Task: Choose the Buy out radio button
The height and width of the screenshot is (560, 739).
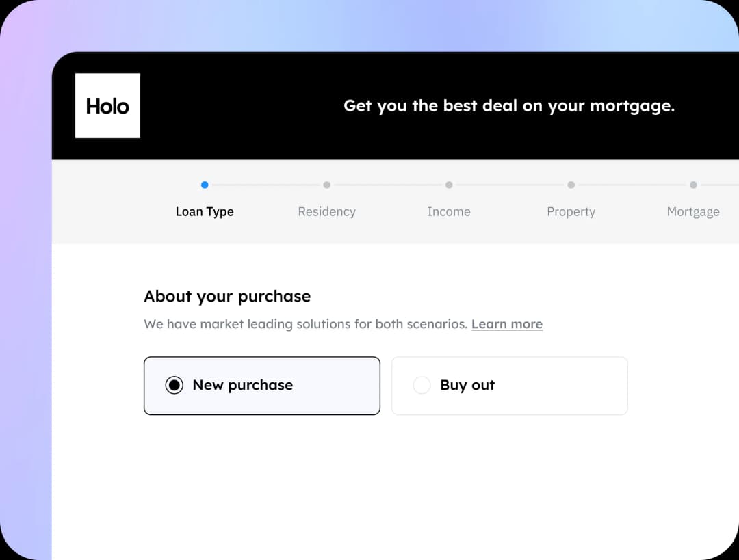Action: point(422,386)
